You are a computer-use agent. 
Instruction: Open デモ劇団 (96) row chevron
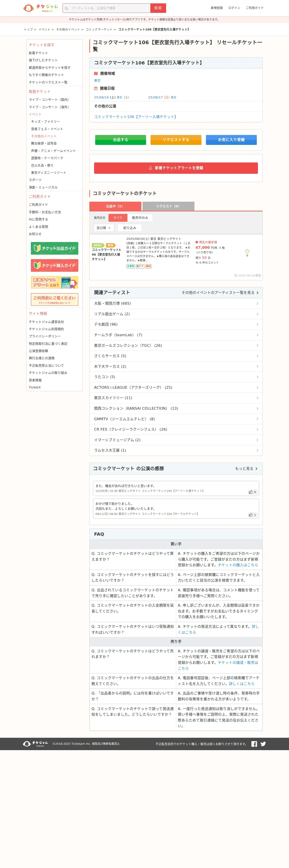pyautogui.click(x=257, y=324)
